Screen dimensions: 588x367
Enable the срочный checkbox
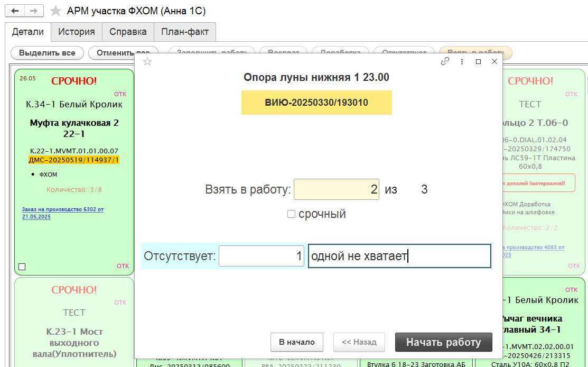tap(291, 214)
